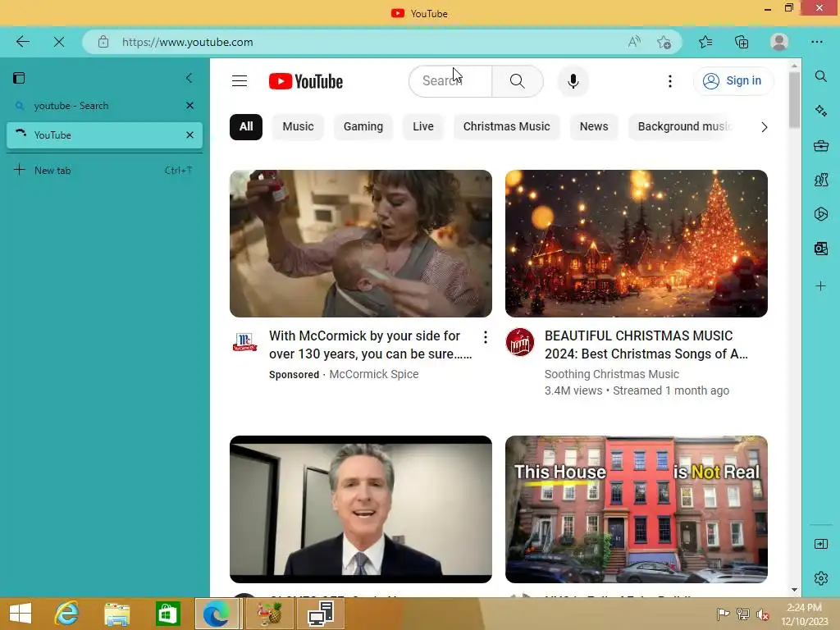Open the Collections button

tap(742, 42)
